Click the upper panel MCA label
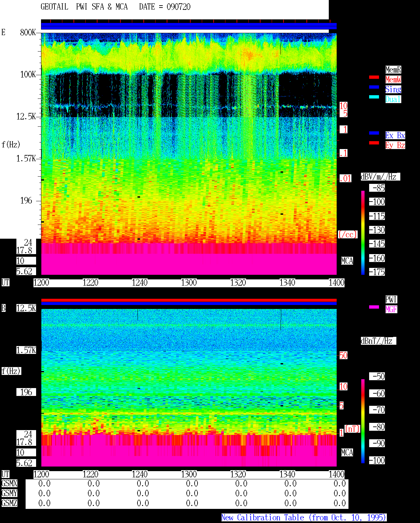Viewport: 420px width, 523px height. pyautogui.click(x=347, y=261)
